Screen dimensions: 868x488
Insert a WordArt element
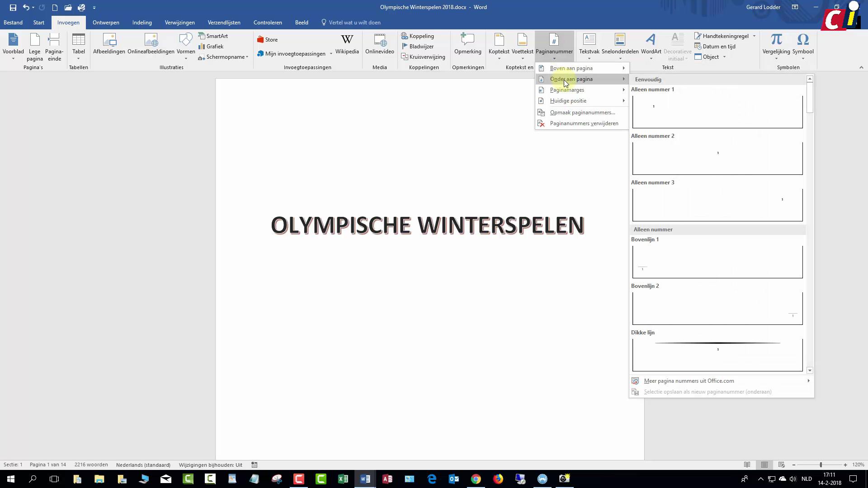coord(650,45)
